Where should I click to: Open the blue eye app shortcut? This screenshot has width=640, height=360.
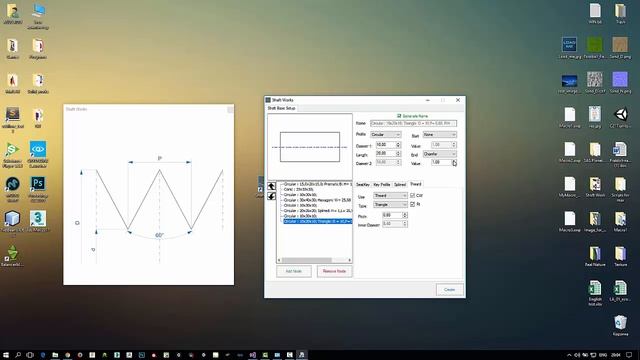coord(38,154)
